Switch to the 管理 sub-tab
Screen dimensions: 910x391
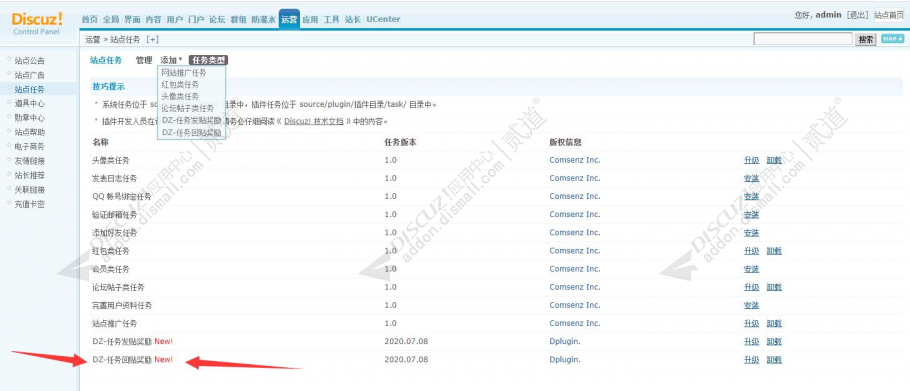tap(144, 60)
